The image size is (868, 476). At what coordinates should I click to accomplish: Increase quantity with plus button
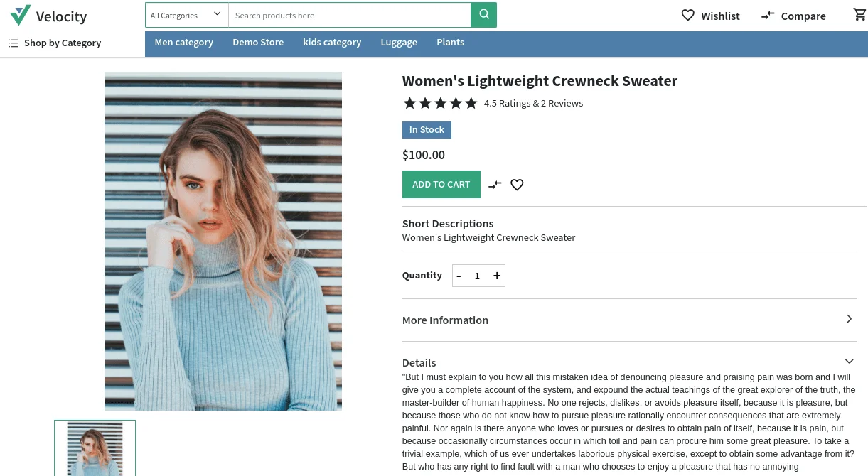coord(497,276)
